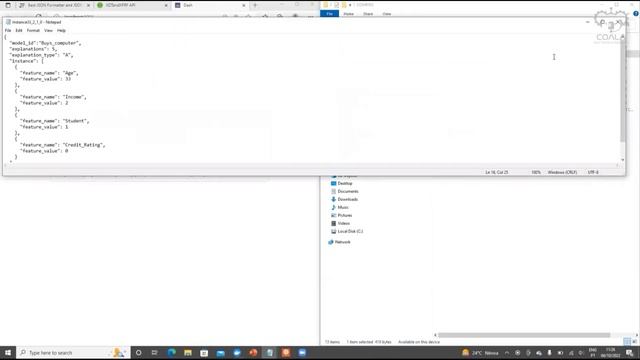
Task: Click the "instance": [ line in Notepad
Action: tap(26, 61)
